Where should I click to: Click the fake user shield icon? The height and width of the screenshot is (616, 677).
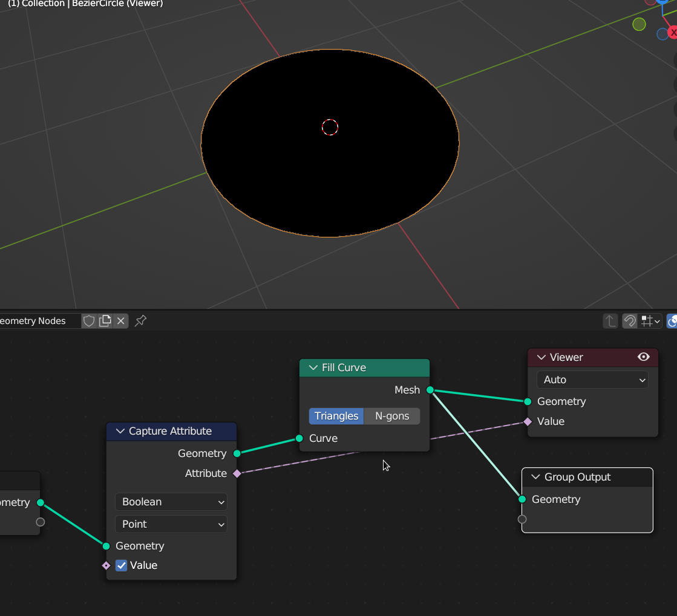[x=89, y=321]
